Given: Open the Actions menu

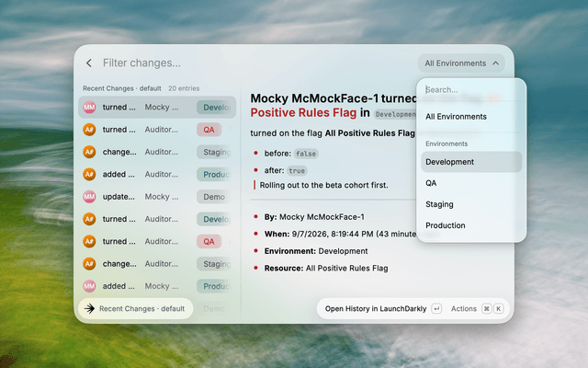Looking at the screenshot, I should 463,309.
